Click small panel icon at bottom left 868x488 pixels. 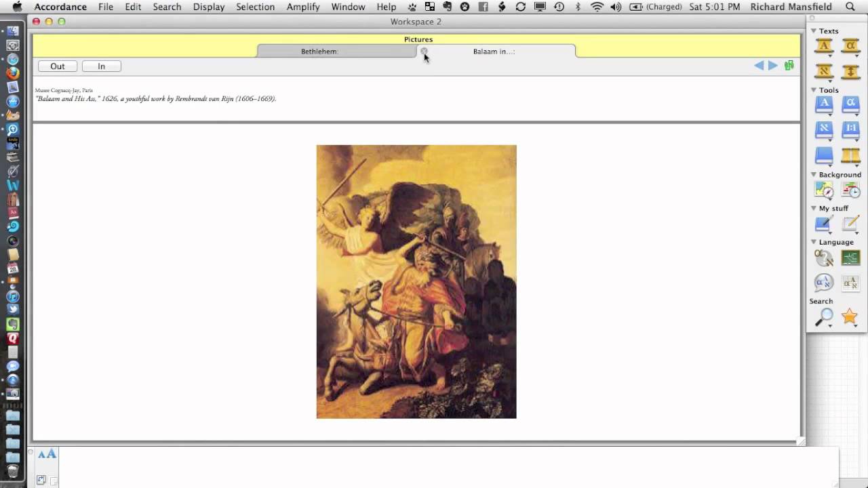[41, 480]
